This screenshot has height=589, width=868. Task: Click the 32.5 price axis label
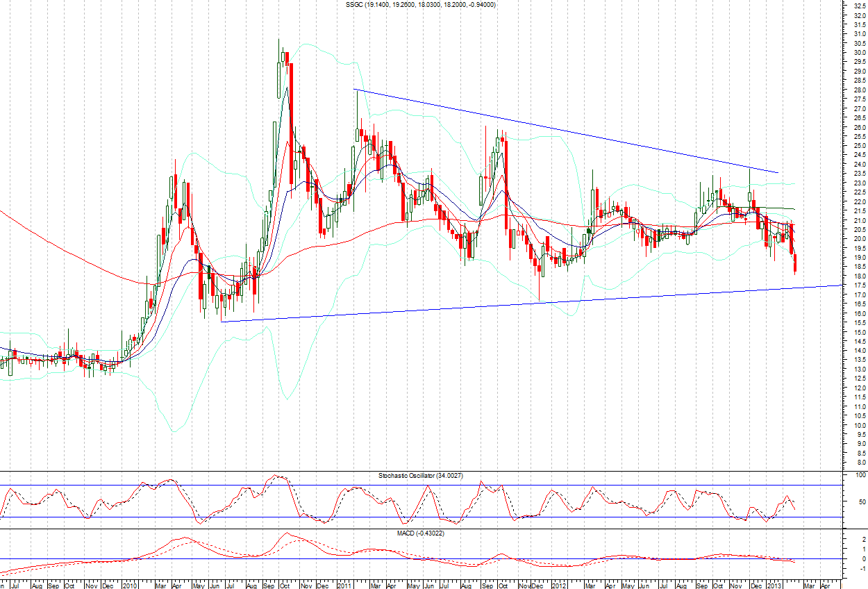coord(860,6)
